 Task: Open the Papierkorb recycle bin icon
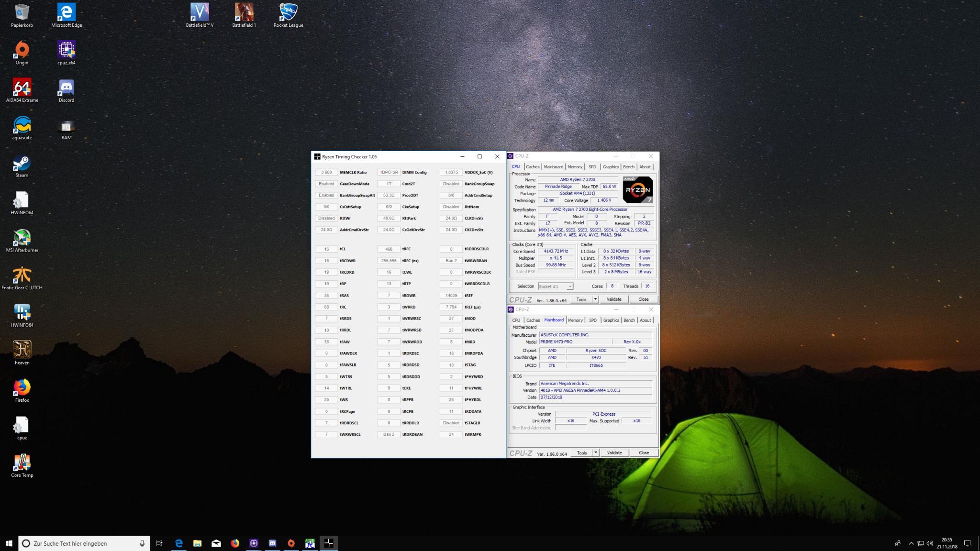pos(22,15)
